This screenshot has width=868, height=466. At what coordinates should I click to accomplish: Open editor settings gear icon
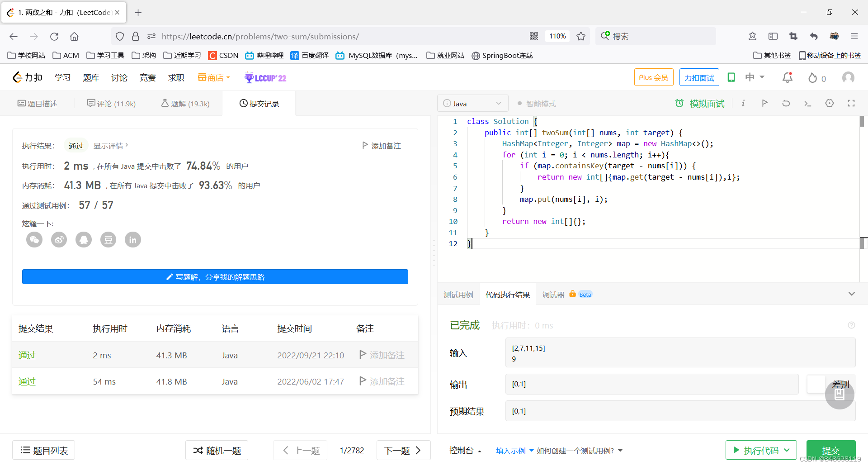tap(830, 103)
